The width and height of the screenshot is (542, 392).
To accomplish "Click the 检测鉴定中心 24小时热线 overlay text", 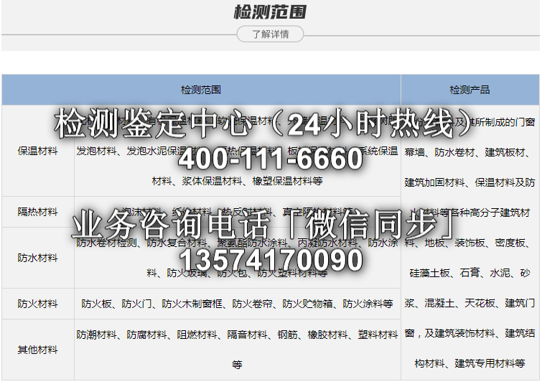I will [264, 125].
